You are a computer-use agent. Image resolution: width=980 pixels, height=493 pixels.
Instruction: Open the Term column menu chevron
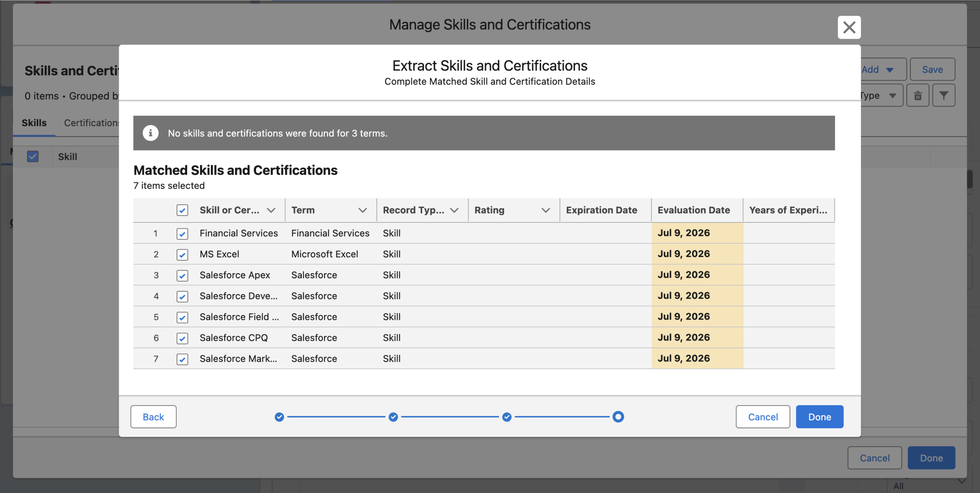pyautogui.click(x=363, y=210)
